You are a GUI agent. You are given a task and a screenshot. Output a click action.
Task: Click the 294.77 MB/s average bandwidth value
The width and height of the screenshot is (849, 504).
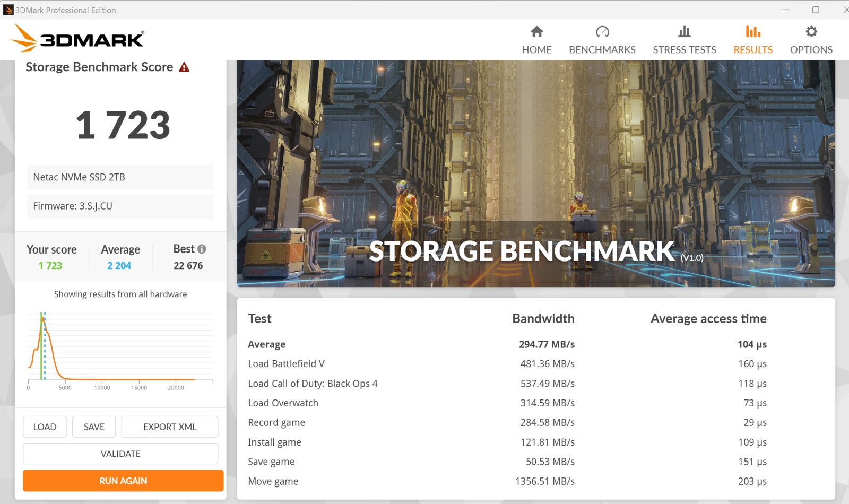[x=547, y=345]
